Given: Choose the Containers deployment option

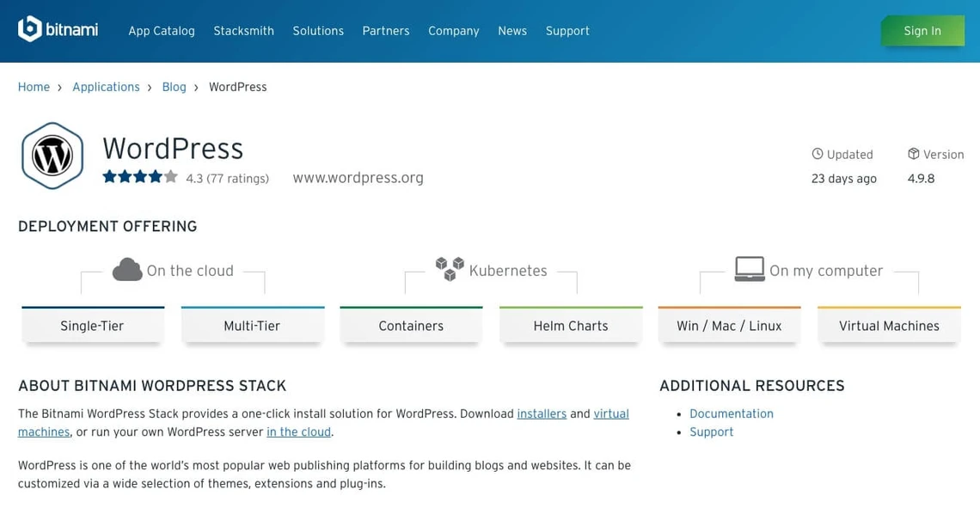Looking at the screenshot, I should coord(411,326).
